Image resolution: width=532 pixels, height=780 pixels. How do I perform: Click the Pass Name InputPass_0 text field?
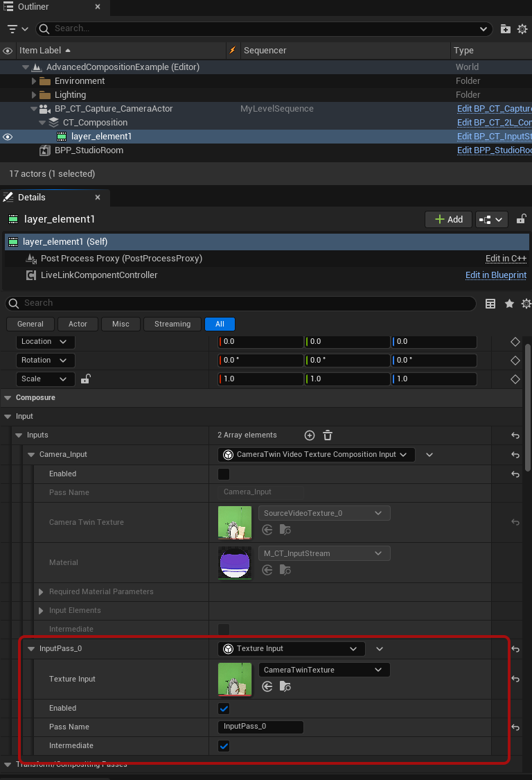tap(260, 727)
